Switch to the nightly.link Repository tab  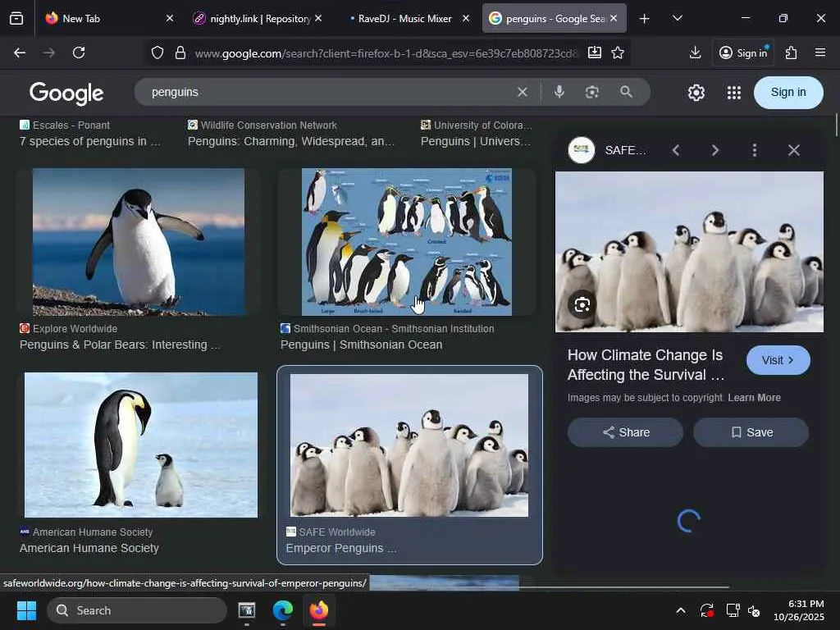click(254, 18)
